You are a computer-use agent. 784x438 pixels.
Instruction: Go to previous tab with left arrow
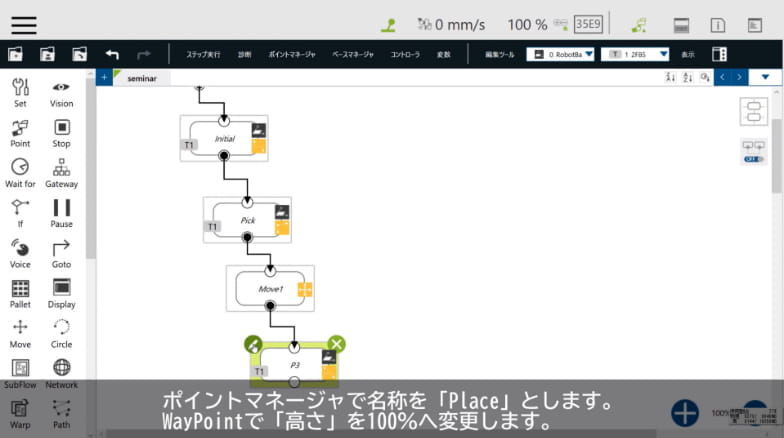tap(722, 77)
